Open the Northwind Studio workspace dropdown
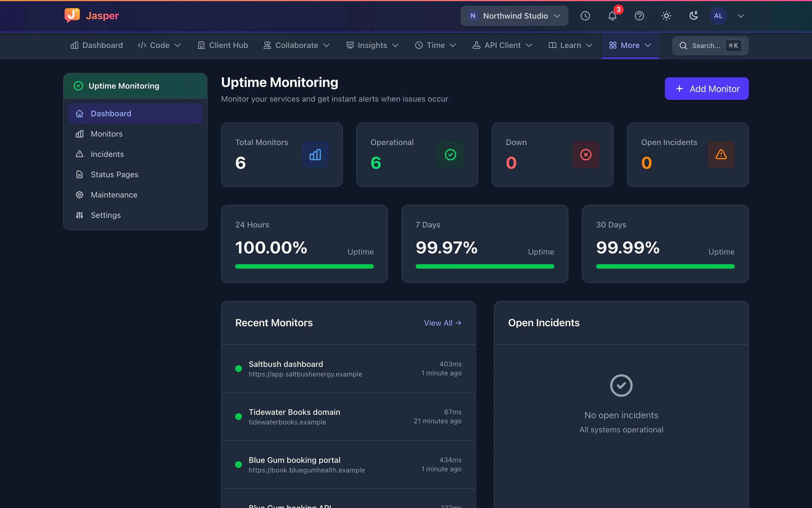The image size is (812, 508). click(514, 16)
